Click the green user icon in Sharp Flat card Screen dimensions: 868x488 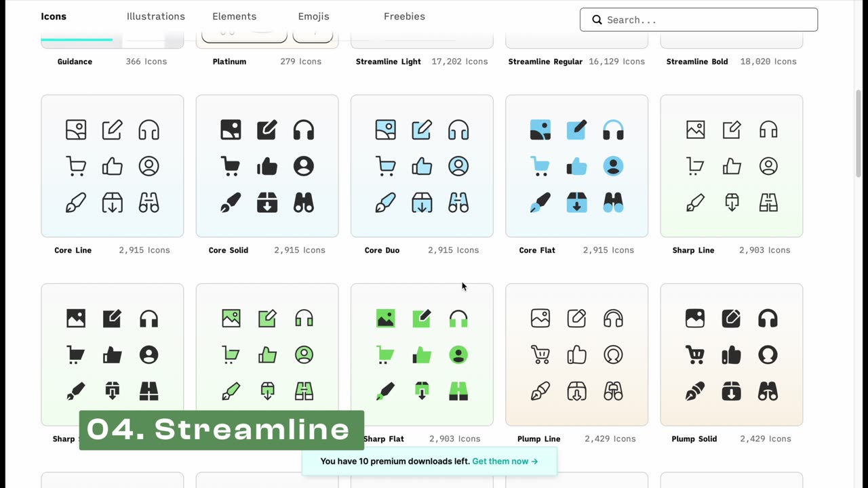[x=458, y=354]
